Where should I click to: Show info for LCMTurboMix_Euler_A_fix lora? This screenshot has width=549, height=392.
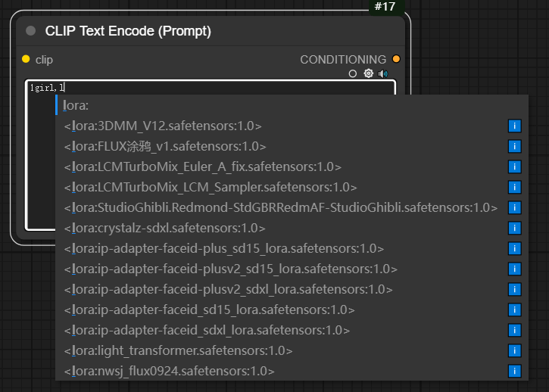tap(515, 166)
